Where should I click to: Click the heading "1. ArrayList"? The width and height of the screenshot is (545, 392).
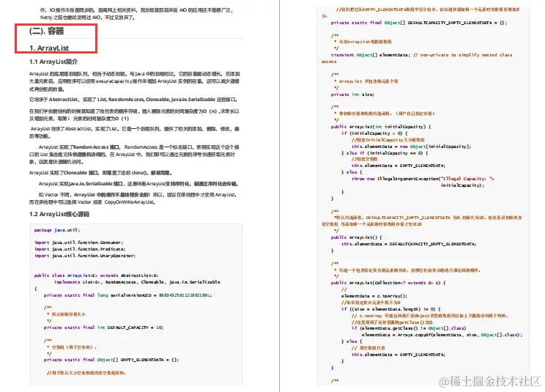click(49, 48)
